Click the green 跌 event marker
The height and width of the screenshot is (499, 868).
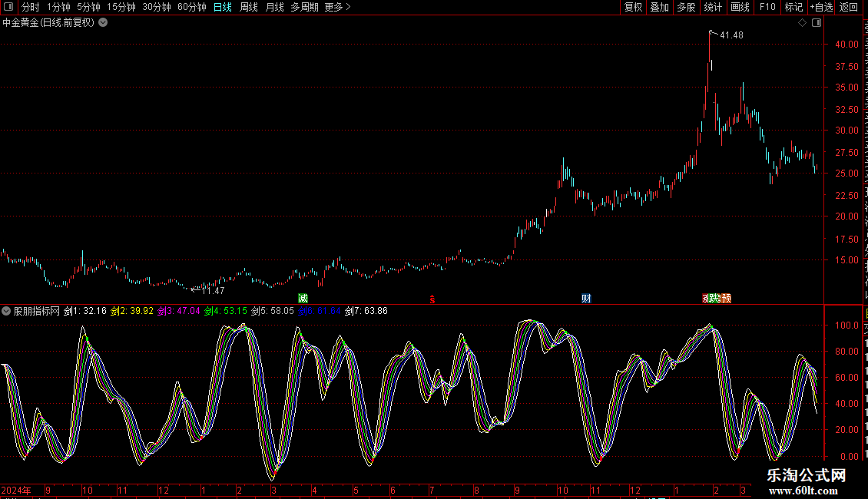click(715, 298)
